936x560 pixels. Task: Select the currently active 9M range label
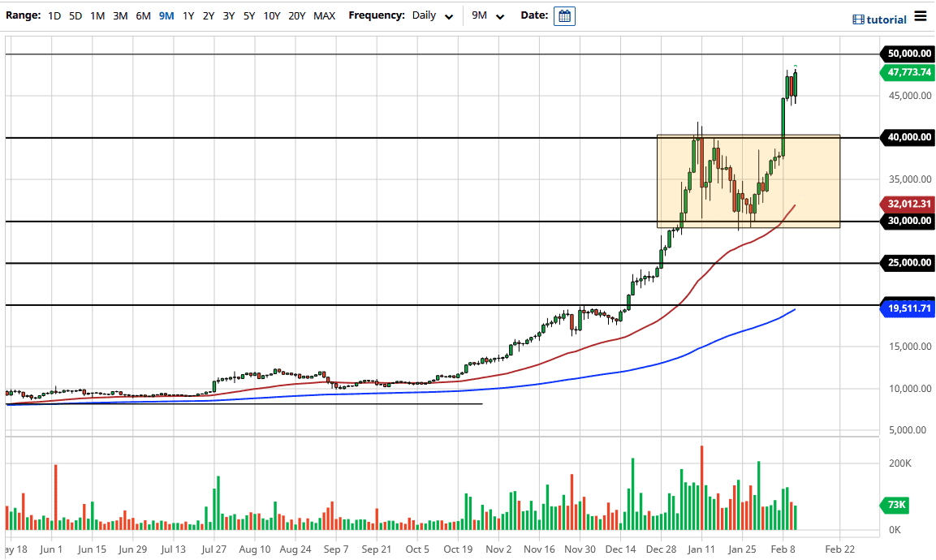(x=166, y=15)
